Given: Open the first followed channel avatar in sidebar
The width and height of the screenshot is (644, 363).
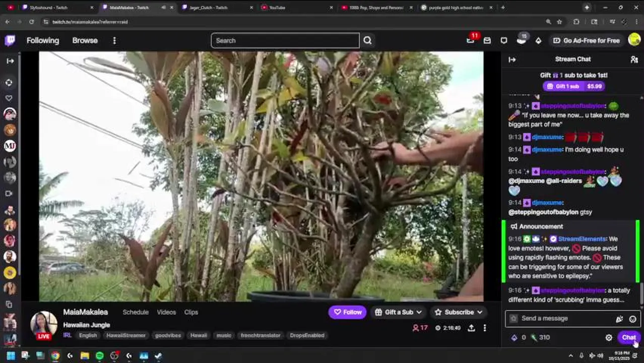Looking at the screenshot, I should [x=10, y=114].
